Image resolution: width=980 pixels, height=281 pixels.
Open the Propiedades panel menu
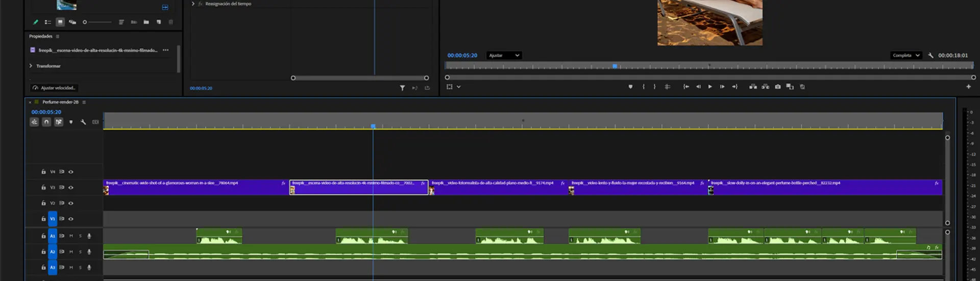click(x=58, y=36)
